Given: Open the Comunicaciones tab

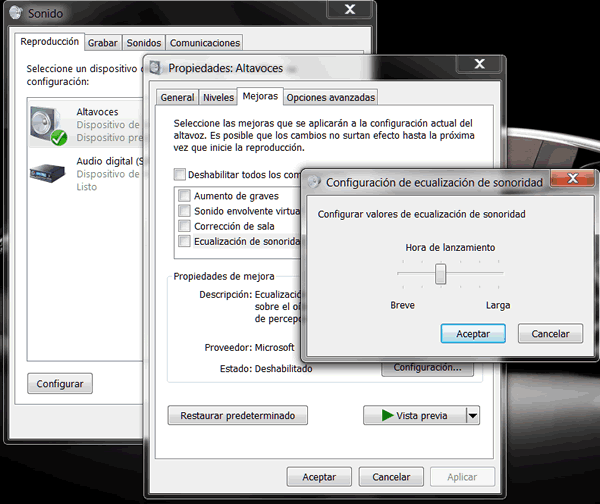Looking at the screenshot, I should [x=205, y=43].
